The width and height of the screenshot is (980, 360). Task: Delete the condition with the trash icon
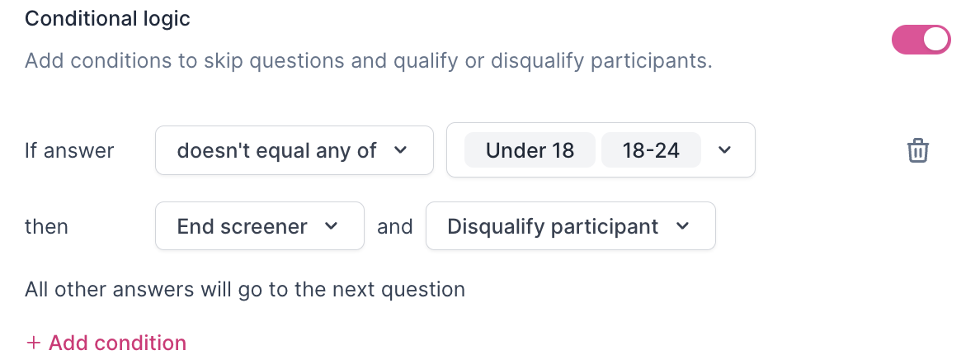(x=917, y=150)
